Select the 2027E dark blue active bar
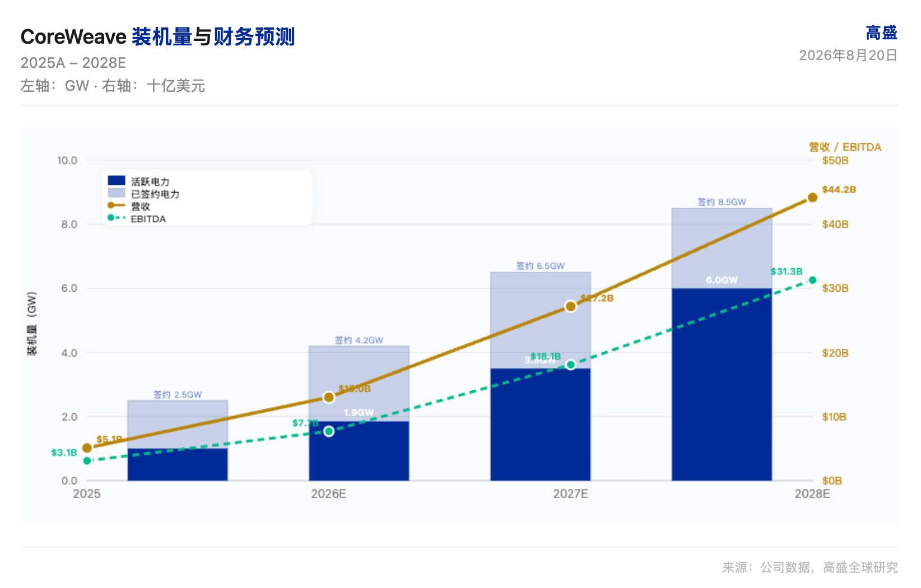This screenshot has height=588, width=921. [541, 424]
